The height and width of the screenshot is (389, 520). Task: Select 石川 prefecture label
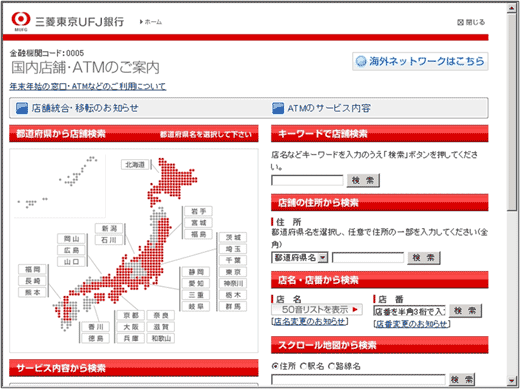(109, 240)
